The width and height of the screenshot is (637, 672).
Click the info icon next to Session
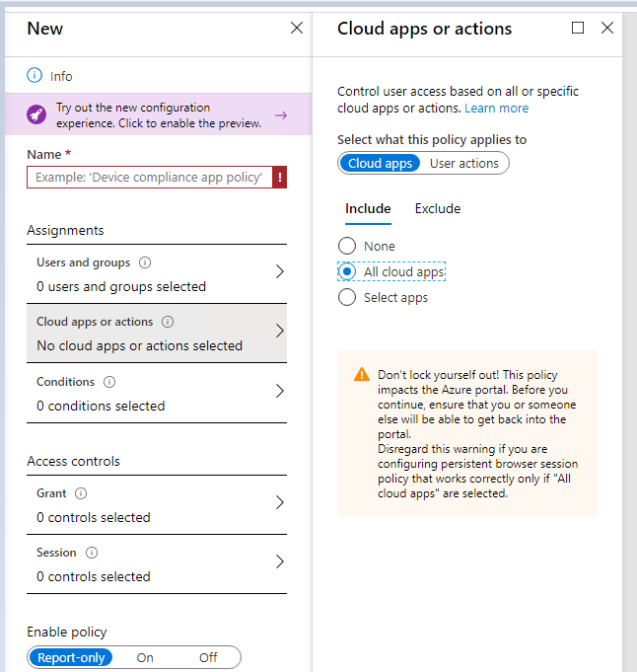pyautogui.click(x=92, y=553)
